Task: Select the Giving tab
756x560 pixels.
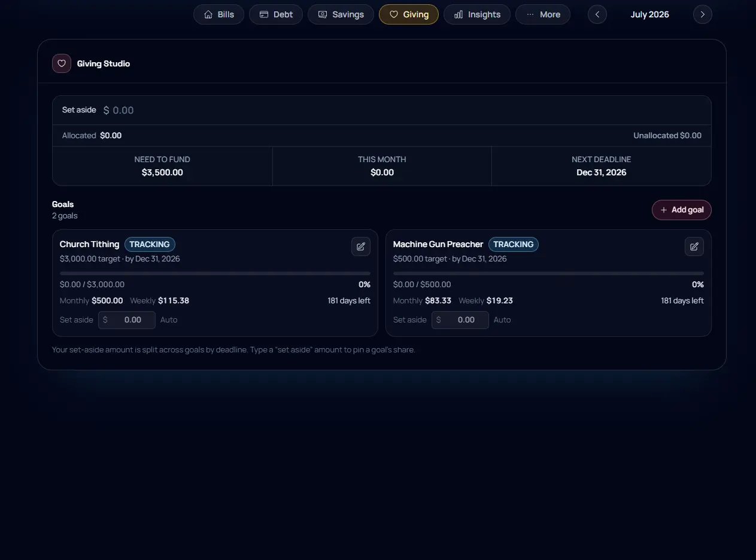Action: click(x=409, y=14)
